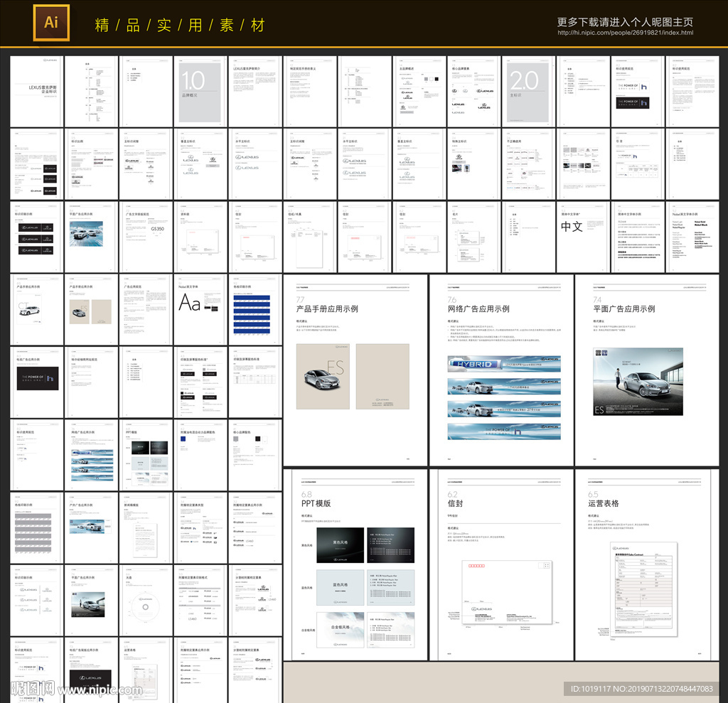Select the 精/品/实/用/素/材 header title
This screenshot has width=728, height=703.
(180, 25)
